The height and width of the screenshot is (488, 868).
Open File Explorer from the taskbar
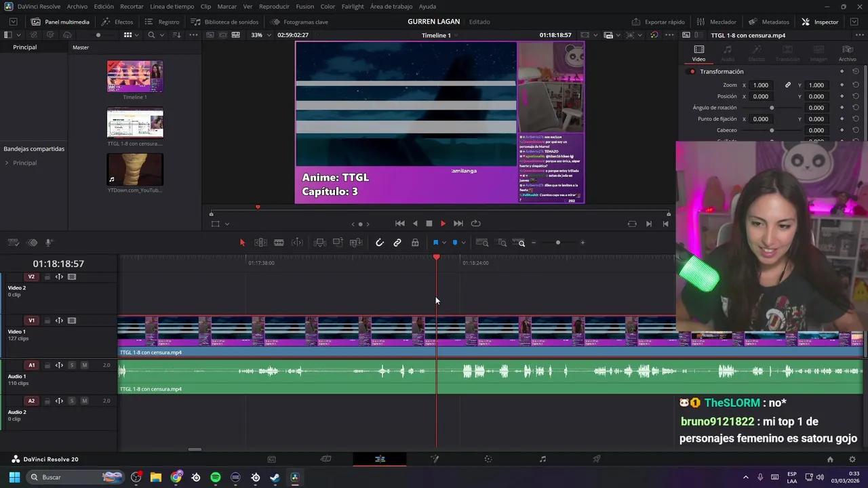click(x=156, y=477)
